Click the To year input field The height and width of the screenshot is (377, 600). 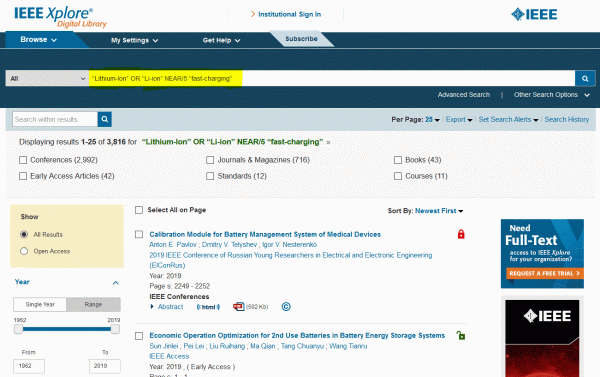click(x=104, y=366)
